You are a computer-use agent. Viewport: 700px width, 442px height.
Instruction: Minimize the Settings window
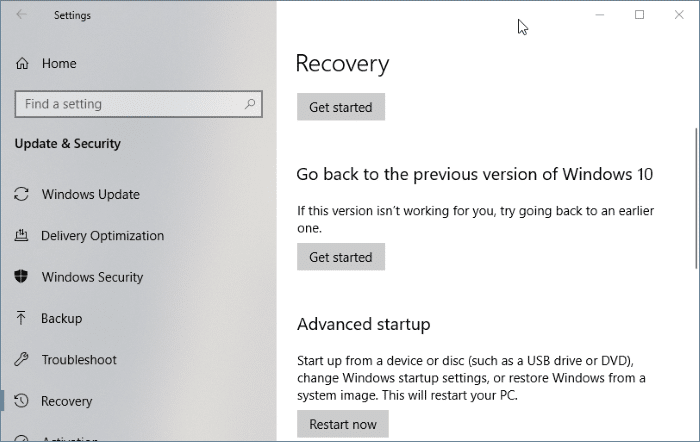tap(600, 15)
